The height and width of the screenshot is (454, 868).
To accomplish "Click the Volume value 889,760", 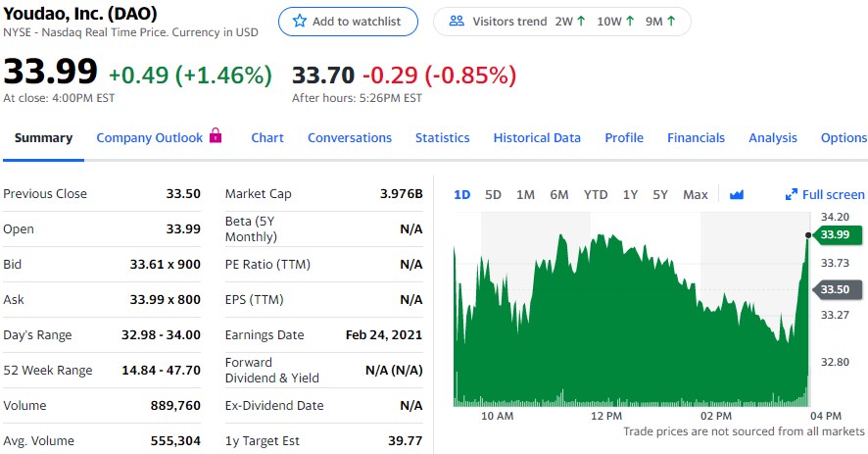I will pos(175,406).
